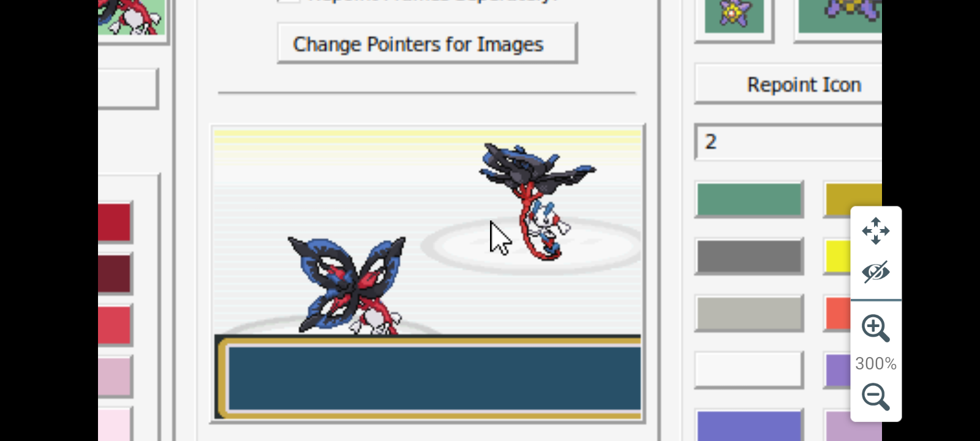
Task: Select the light gray palette swatch
Action: pos(749,313)
